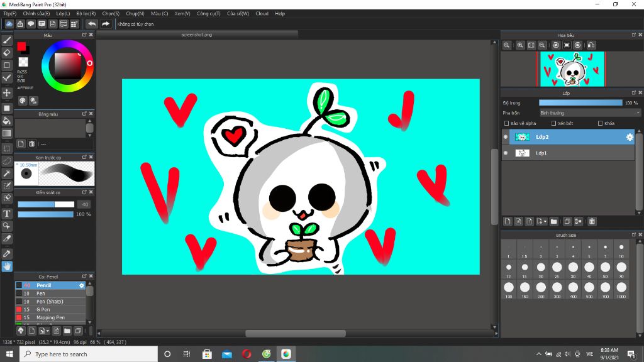644x362 pixels.
Task: Click the navigator preview thumbnail
Action: click(x=572, y=69)
